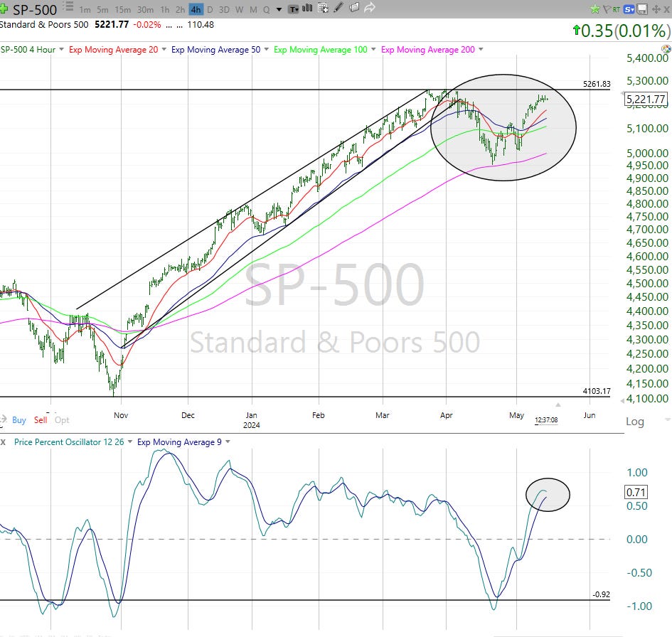672x637 pixels.
Task: Open the small dropdown arrow beside Log
Action: [x=667, y=420]
